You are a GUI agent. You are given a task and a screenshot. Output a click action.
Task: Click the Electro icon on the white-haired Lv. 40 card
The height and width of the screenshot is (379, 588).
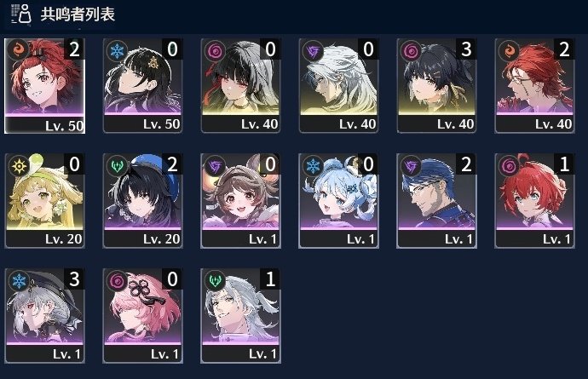pos(313,50)
